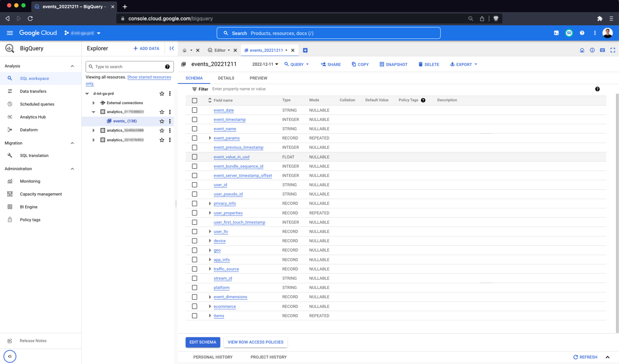Open the three-dot settings menu in top bar
619x364 pixels.
pyautogui.click(x=595, y=33)
